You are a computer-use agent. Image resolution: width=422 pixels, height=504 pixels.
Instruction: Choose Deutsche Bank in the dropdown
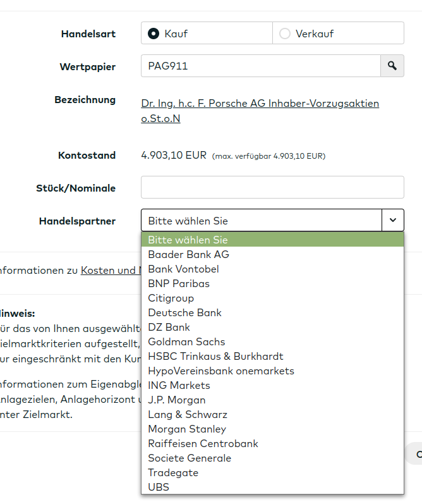click(x=272, y=312)
